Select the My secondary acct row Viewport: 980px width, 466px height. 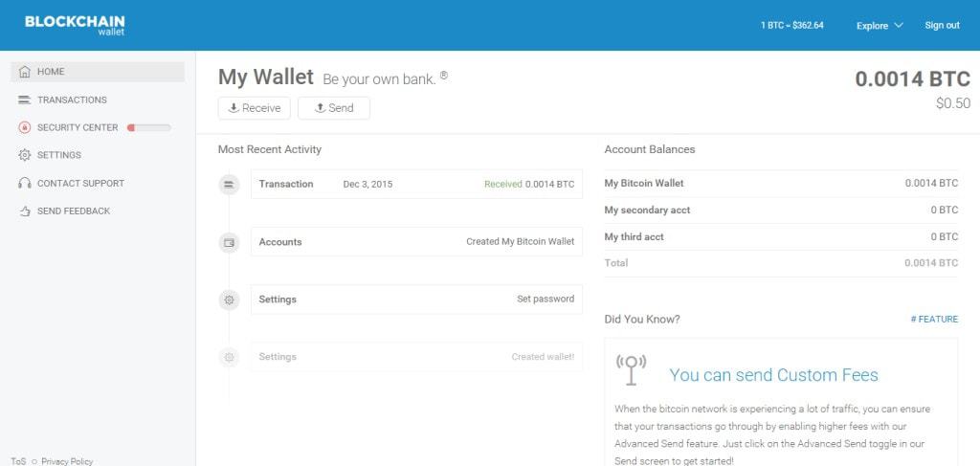click(x=781, y=211)
